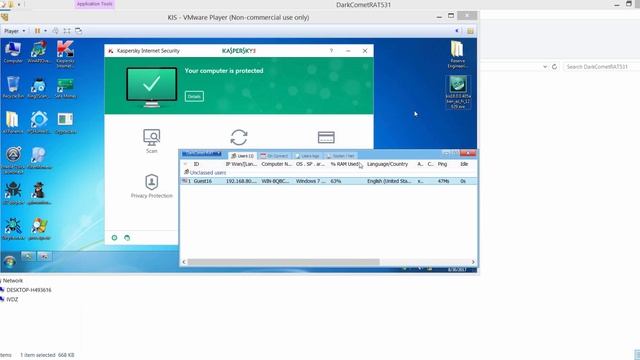
Task: Click the first round icon at Kaspersky bottom
Action: (114, 238)
